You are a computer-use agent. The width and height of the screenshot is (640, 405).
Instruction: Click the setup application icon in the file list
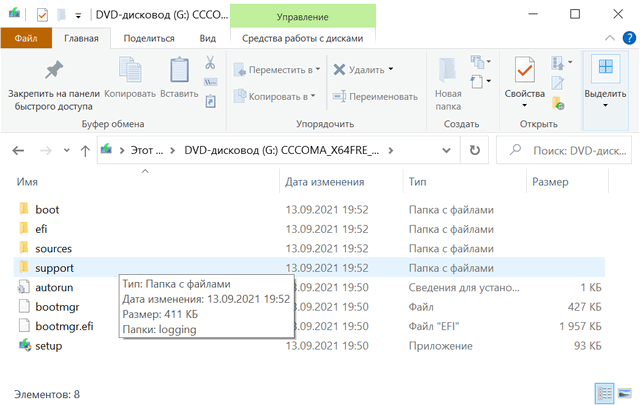coord(25,346)
